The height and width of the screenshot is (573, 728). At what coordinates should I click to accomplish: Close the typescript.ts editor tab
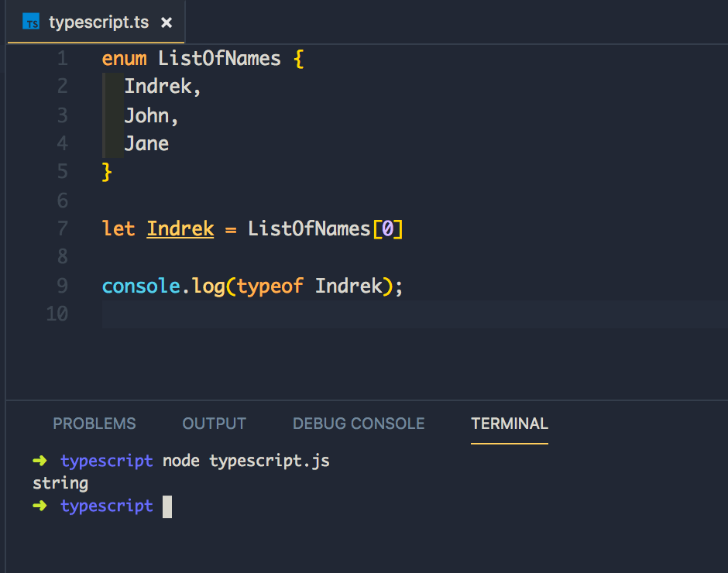(167, 22)
